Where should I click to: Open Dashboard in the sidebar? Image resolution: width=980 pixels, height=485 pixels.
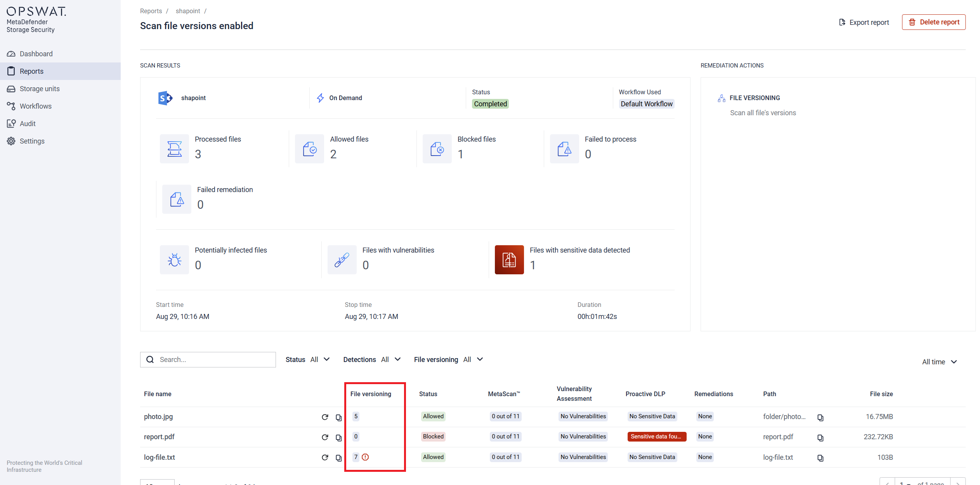coord(36,54)
